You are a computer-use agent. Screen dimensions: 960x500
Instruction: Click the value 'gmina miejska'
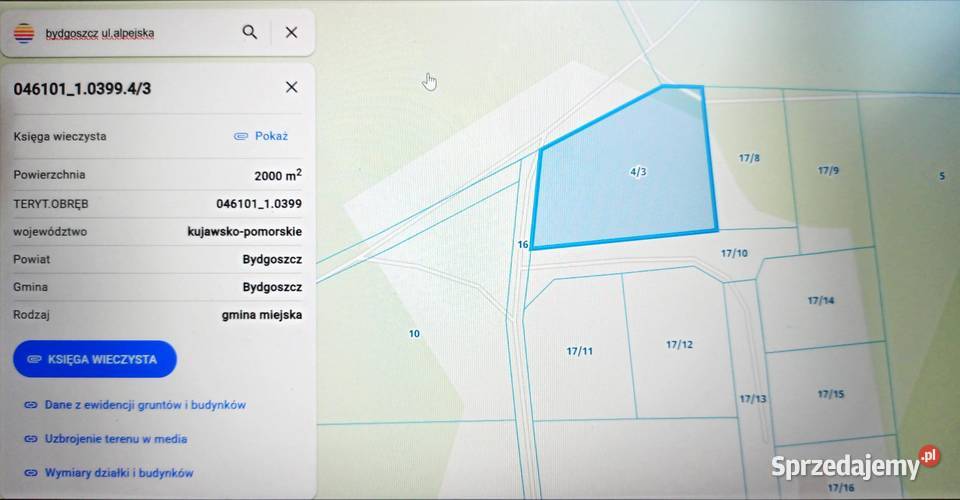pyautogui.click(x=261, y=315)
